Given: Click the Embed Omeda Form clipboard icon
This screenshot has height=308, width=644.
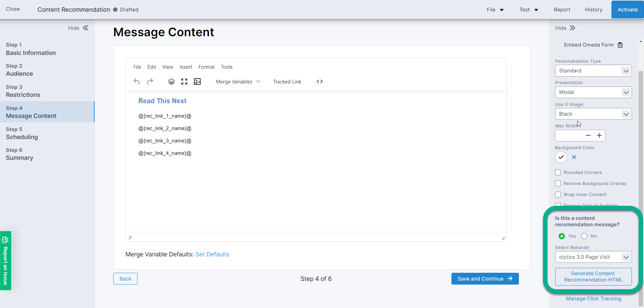Looking at the screenshot, I should click(620, 45).
